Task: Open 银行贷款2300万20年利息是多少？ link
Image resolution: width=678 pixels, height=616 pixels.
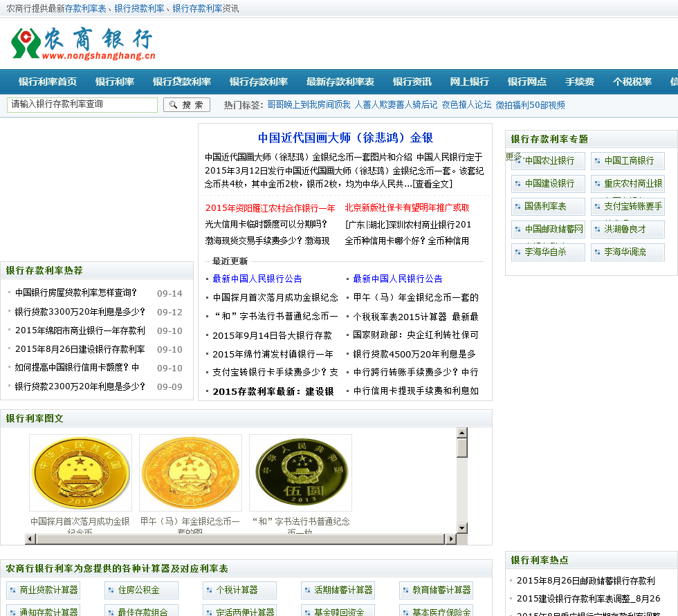Action: click(x=80, y=386)
